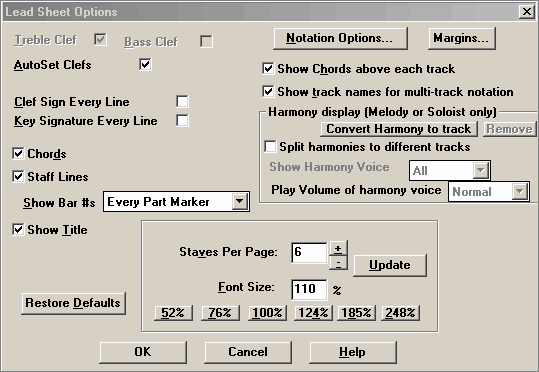Click the disabled Treble Clef checkbox
Screen dimensions: 539x372
coord(100,40)
